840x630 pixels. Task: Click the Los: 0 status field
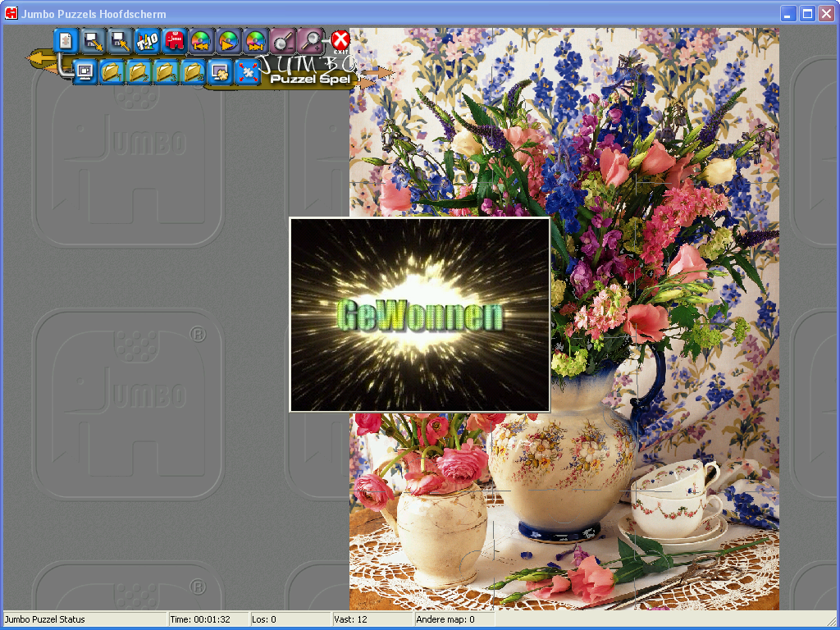[x=290, y=619]
